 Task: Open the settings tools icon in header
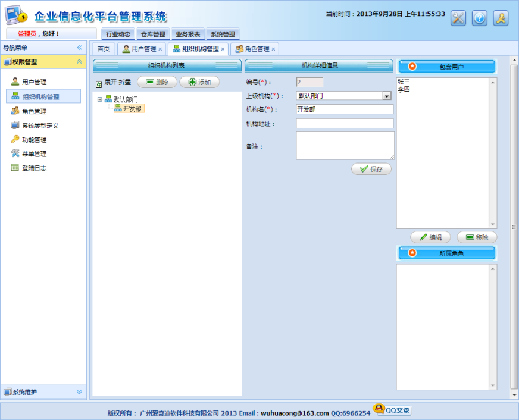458,18
